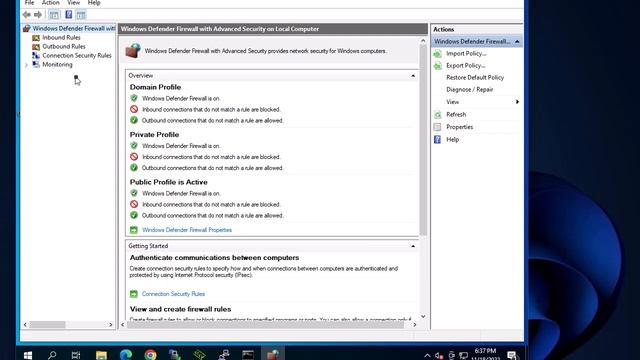Open notification center in system tray
The width and height of the screenshot is (640, 360).
click(x=512, y=355)
